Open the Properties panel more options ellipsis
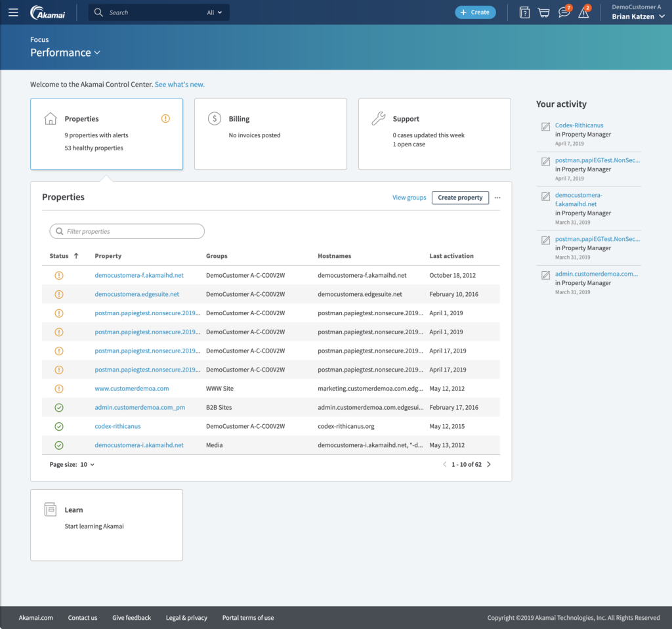Screen dimensions: 672x629 coord(497,198)
